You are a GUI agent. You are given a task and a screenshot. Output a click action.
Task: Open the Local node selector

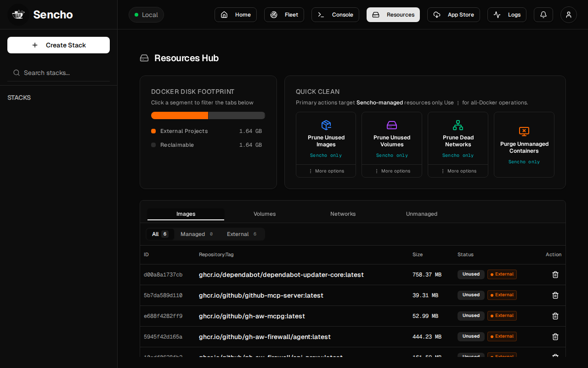146,15
